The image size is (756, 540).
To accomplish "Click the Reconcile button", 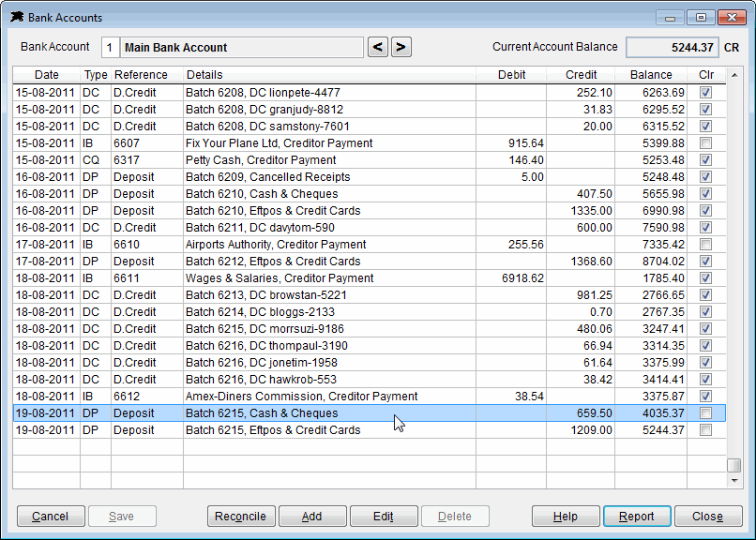I will [x=241, y=517].
